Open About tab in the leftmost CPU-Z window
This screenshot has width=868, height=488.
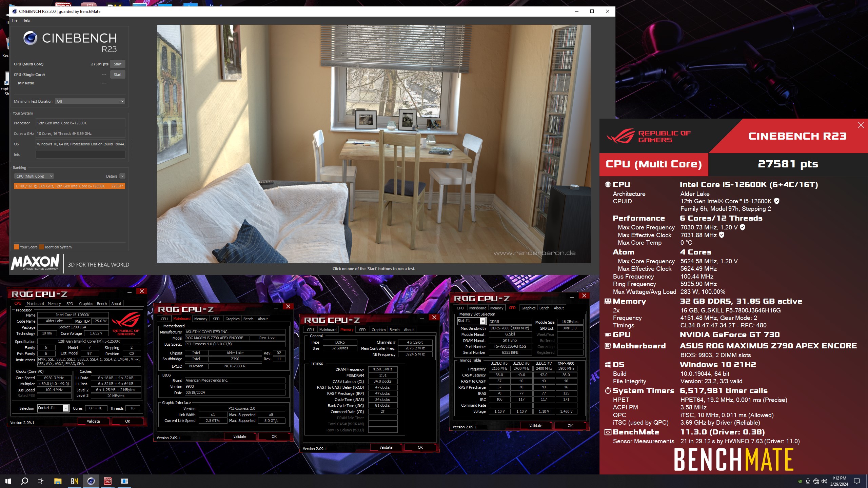(116, 304)
